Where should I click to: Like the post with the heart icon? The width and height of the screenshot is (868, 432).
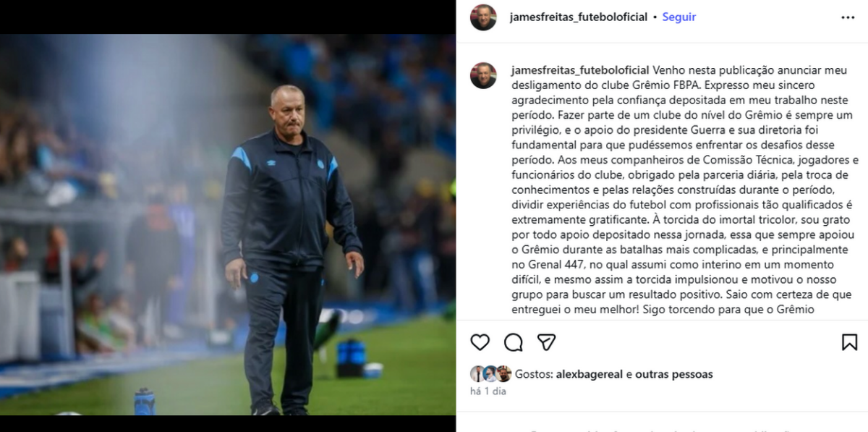click(x=480, y=342)
